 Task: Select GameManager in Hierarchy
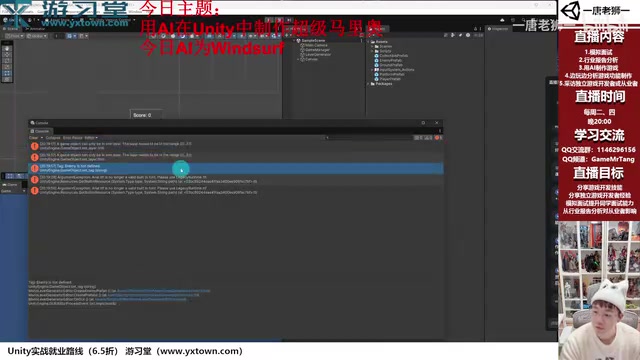(318, 50)
